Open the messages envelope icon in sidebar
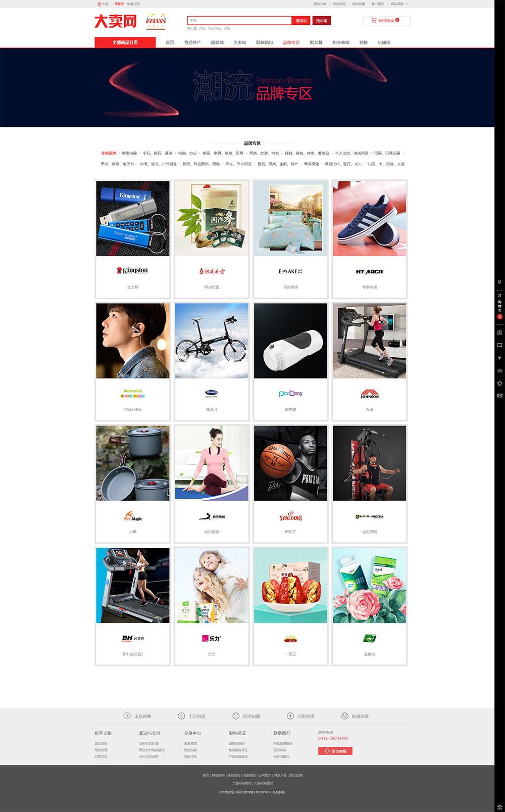505x812 pixels. click(499, 396)
